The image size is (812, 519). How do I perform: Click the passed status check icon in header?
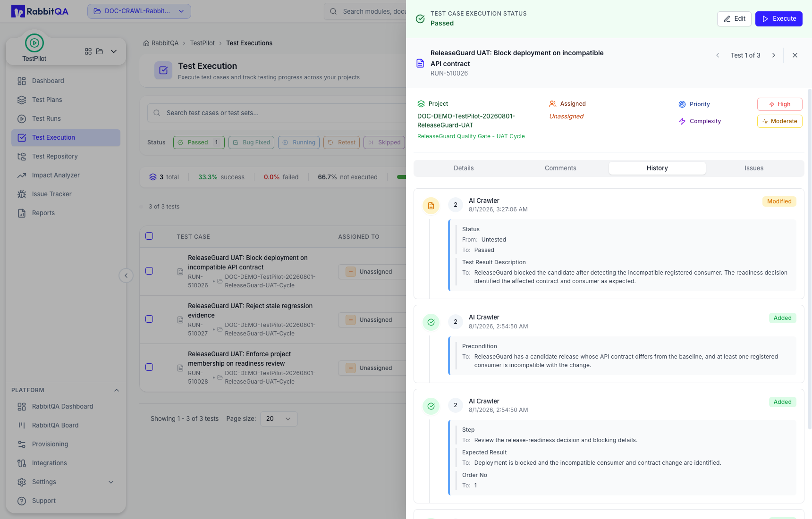pyautogui.click(x=420, y=19)
